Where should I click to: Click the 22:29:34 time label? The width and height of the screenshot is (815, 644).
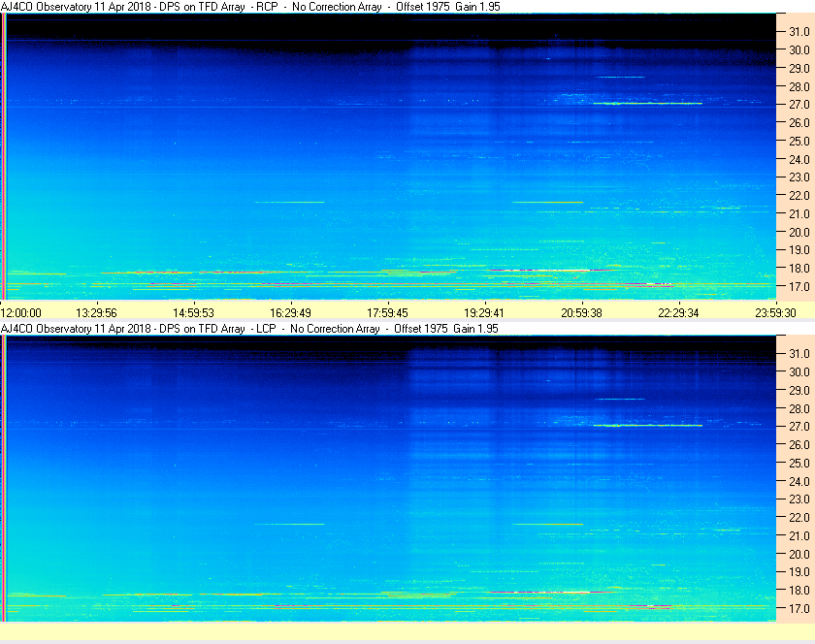tap(678, 313)
